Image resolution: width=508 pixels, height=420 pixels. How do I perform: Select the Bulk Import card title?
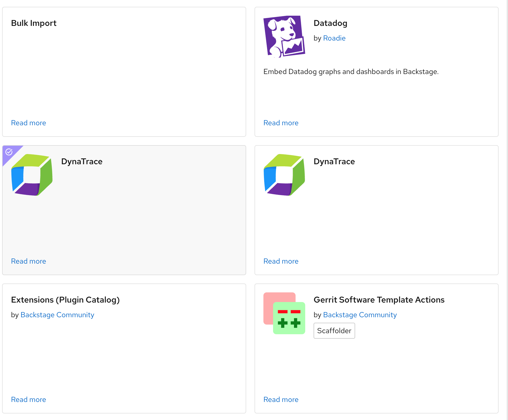(34, 23)
